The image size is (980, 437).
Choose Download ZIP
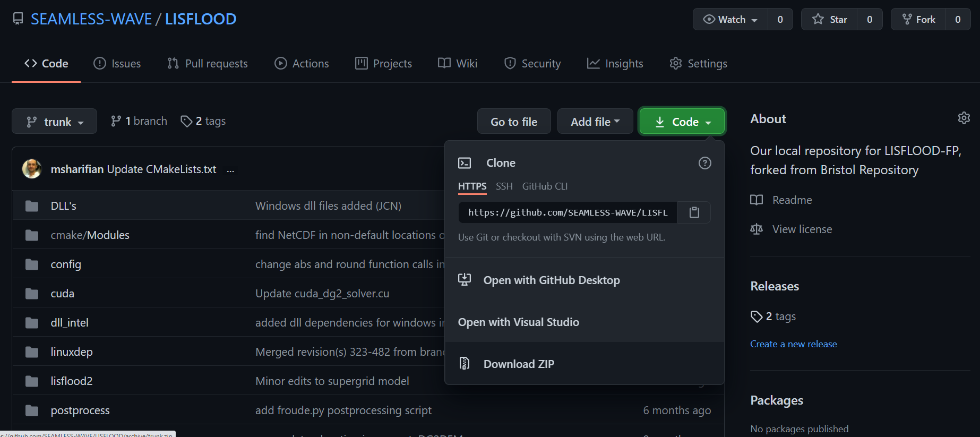pos(584,364)
